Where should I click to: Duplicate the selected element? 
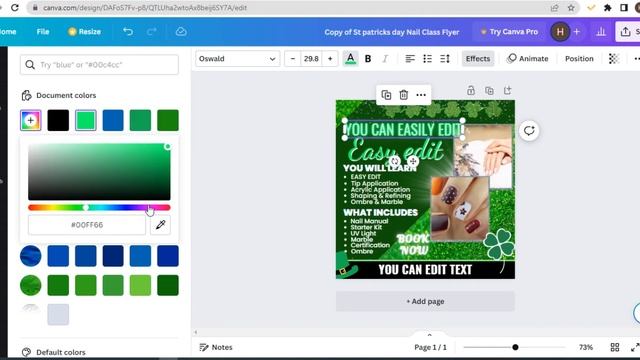point(386,95)
